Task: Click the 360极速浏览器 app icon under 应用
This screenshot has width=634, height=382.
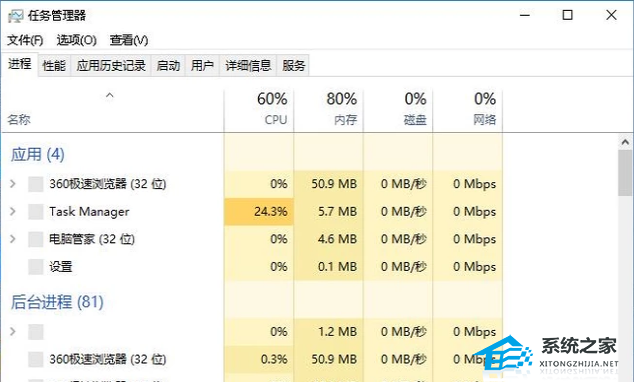Action: (36, 184)
